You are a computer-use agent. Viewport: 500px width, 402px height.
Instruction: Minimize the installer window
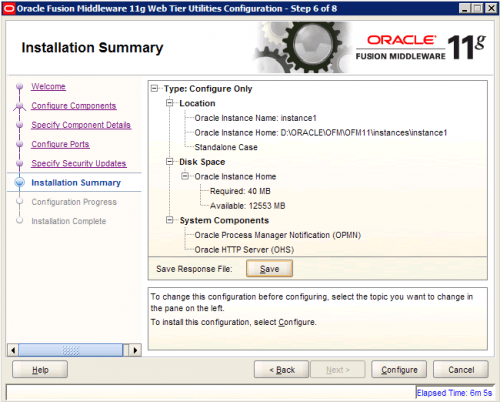click(464, 8)
